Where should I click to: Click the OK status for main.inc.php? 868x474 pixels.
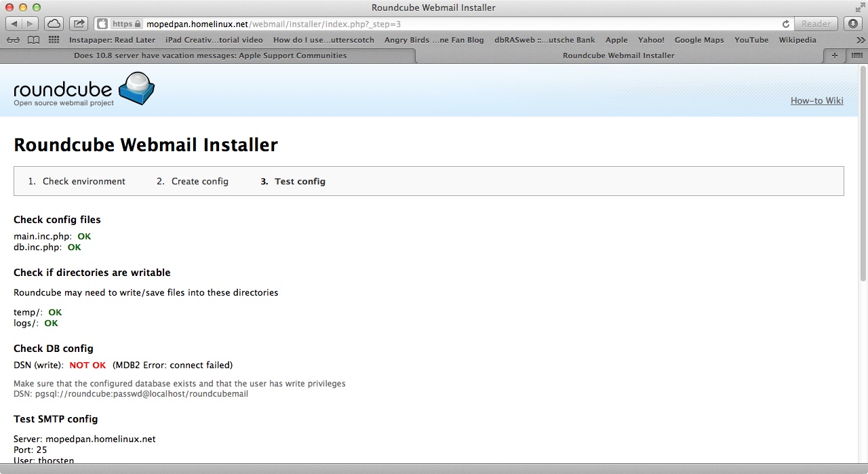(x=84, y=237)
